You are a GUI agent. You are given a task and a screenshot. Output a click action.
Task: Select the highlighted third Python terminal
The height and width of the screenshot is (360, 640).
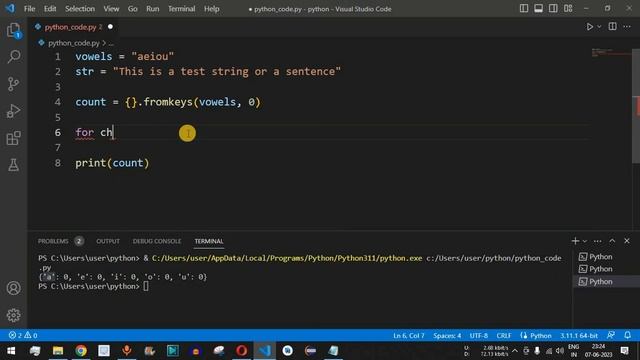(606, 282)
